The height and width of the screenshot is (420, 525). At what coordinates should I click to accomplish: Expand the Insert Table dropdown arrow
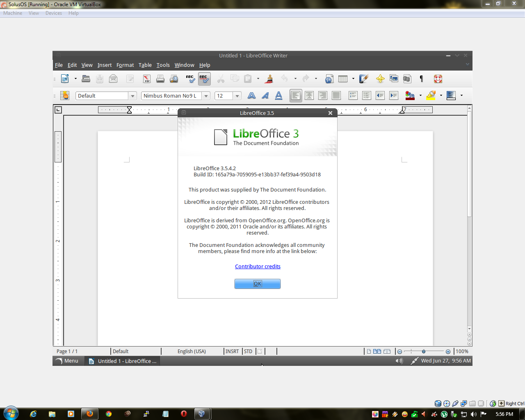pyautogui.click(x=353, y=79)
